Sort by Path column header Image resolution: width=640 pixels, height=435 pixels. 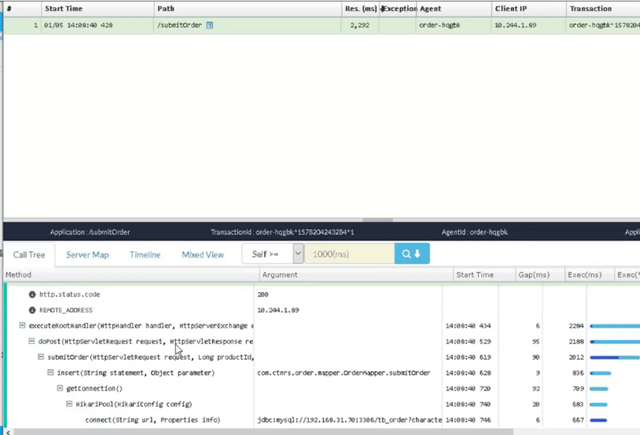[248, 9]
